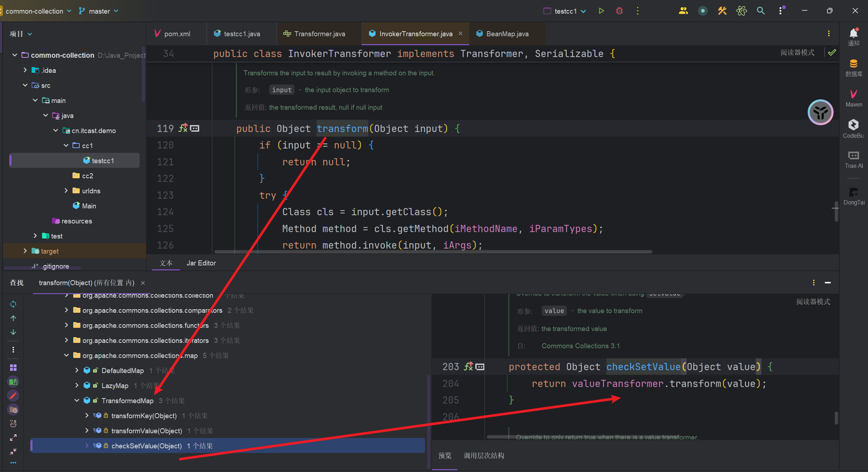
Task: Open the master branch dropdown
Action: [x=99, y=11]
